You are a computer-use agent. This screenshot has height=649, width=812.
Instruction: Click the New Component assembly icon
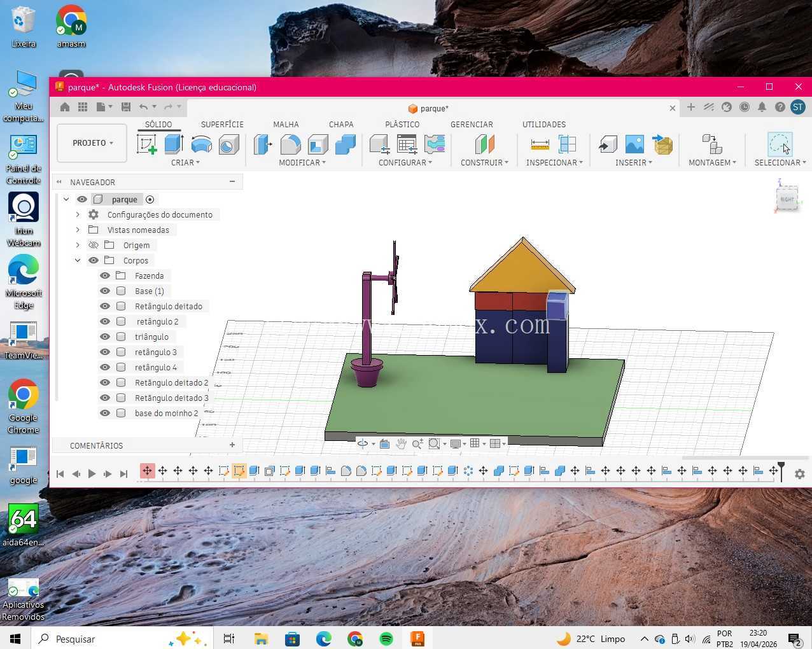[x=711, y=144]
